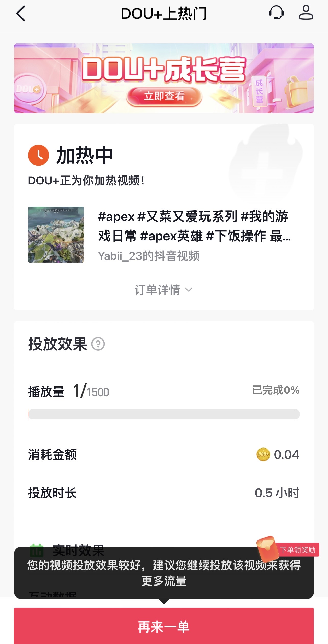This screenshot has width=328, height=644.
Task: Expand the 订单详情 section
Action: pyautogui.click(x=163, y=290)
